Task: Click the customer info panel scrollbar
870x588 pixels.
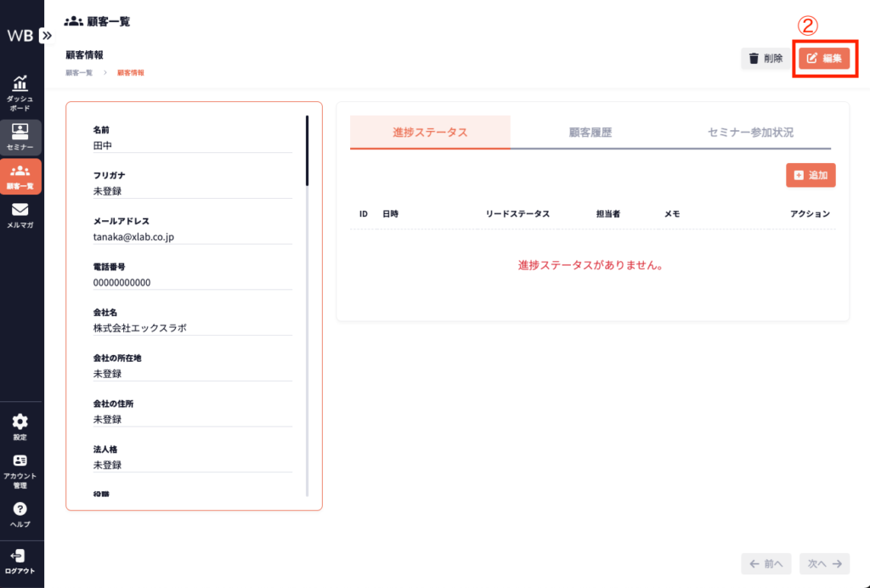Action: pos(307,150)
